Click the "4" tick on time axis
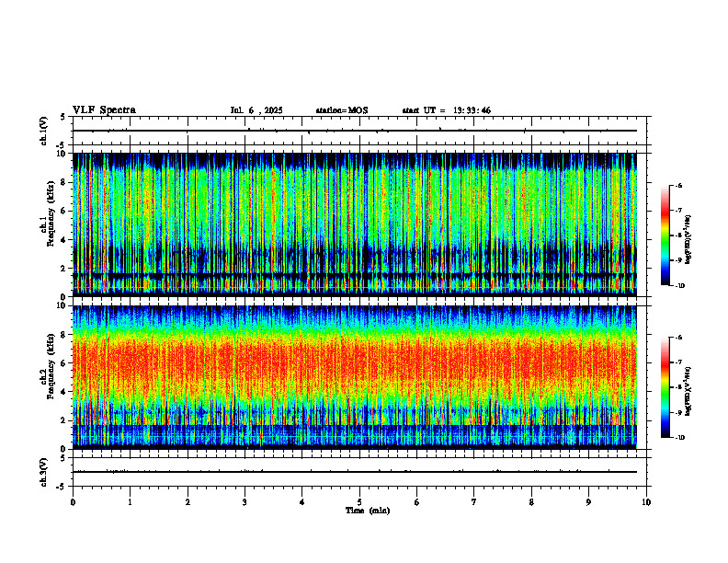728x563 pixels. (302, 502)
